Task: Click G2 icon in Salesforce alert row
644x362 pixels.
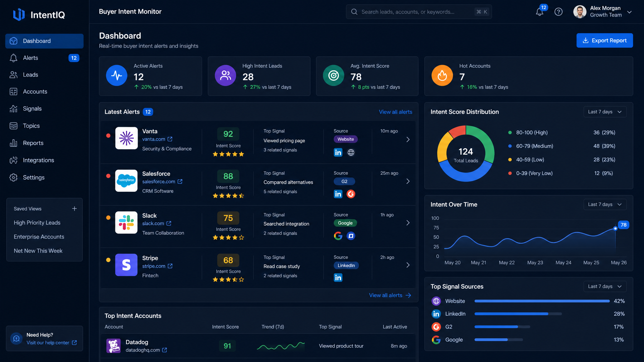Action: [x=351, y=194]
